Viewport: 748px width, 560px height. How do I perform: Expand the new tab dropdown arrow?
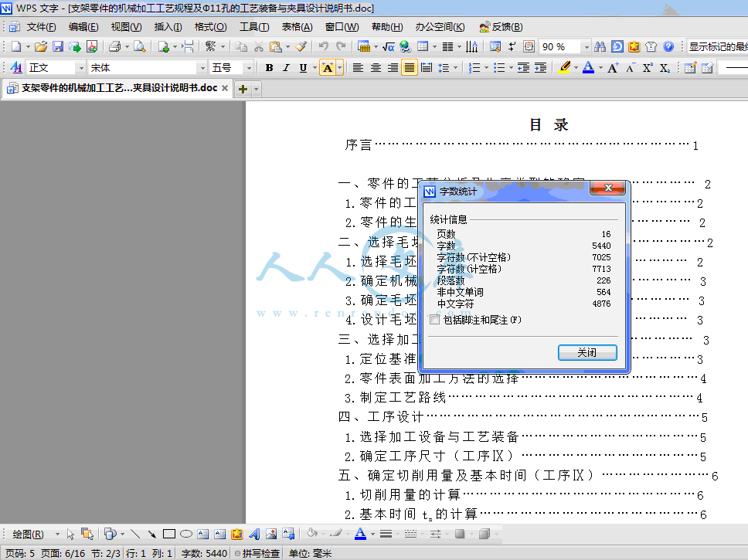tap(257, 89)
